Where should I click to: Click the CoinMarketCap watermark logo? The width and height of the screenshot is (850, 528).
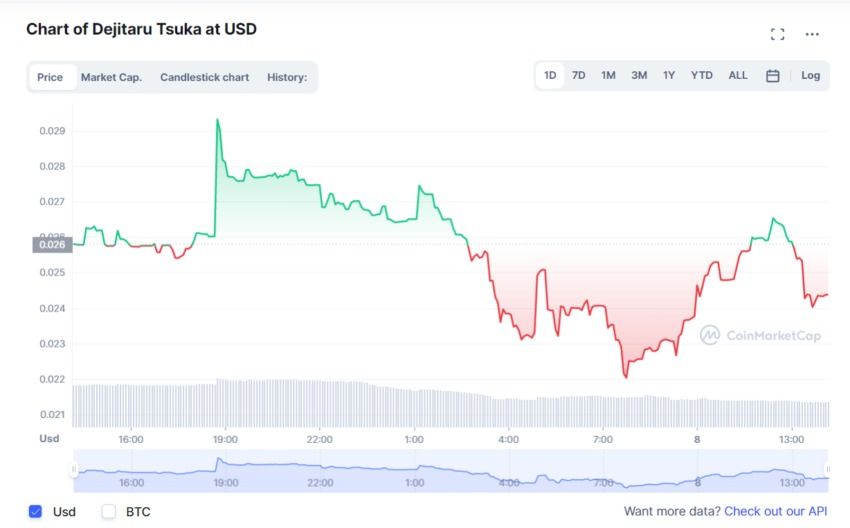(760, 335)
